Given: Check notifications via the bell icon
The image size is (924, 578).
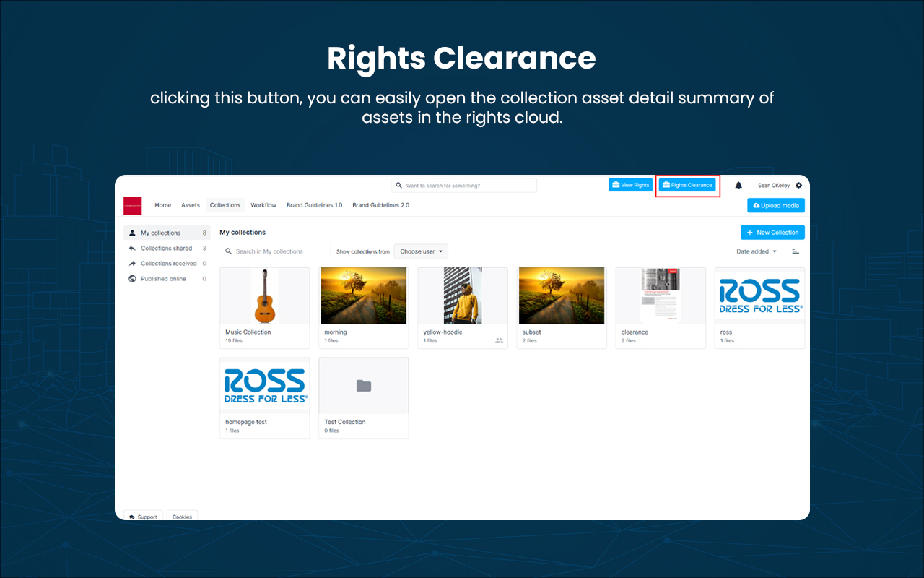Looking at the screenshot, I should click(x=738, y=185).
